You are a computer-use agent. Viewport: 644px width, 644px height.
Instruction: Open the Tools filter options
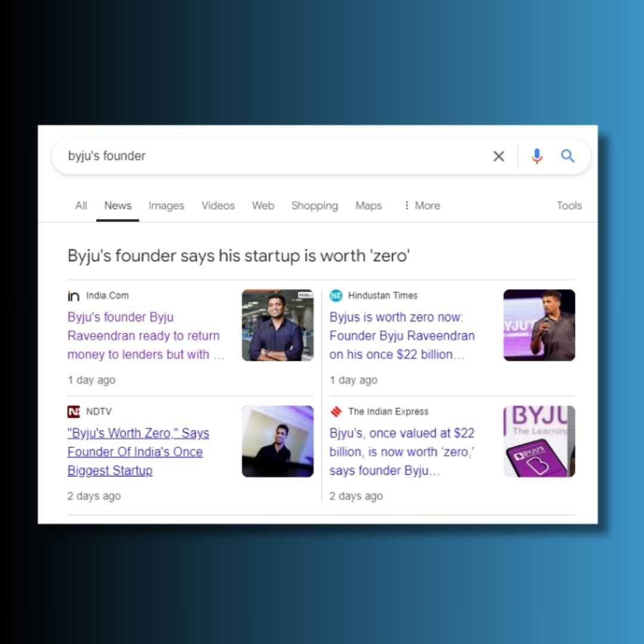(x=569, y=206)
